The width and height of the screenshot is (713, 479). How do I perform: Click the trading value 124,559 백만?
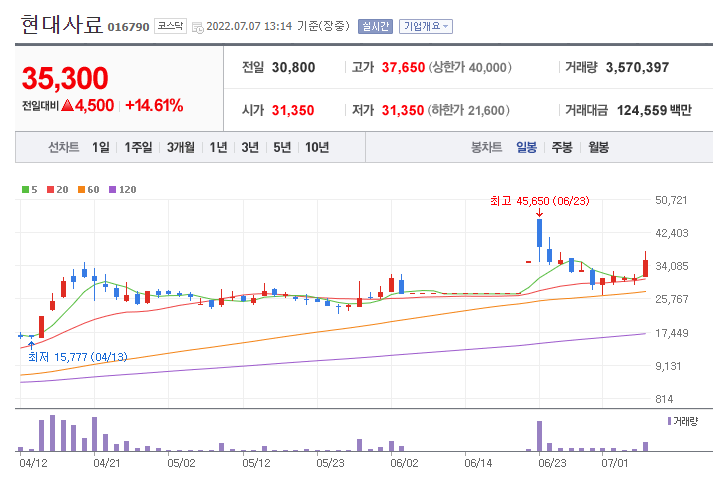pos(654,110)
